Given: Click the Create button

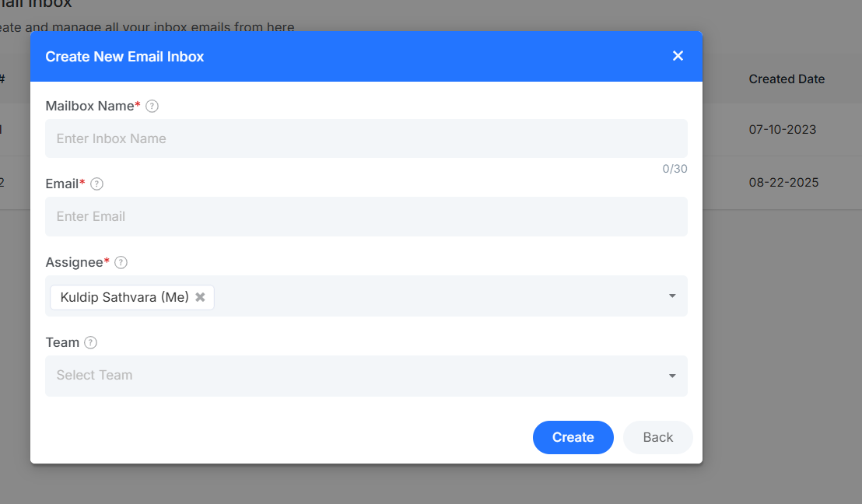Looking at the screenshot, I should pyautogui.click(x=573, y=437).
